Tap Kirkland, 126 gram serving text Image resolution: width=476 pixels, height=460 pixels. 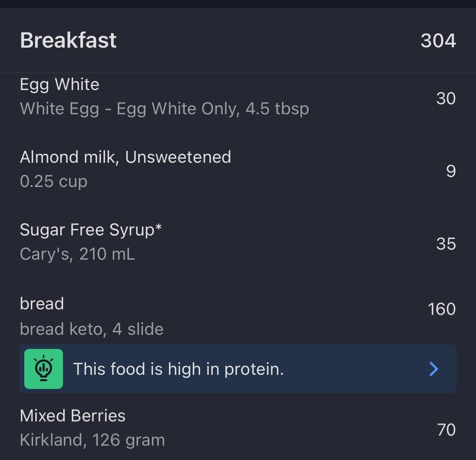[92, 440]
